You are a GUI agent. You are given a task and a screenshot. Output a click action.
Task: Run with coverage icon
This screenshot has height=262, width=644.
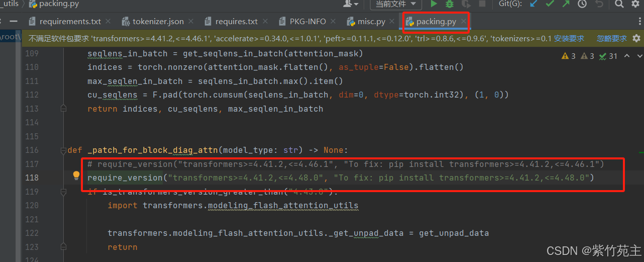point(466,4)
